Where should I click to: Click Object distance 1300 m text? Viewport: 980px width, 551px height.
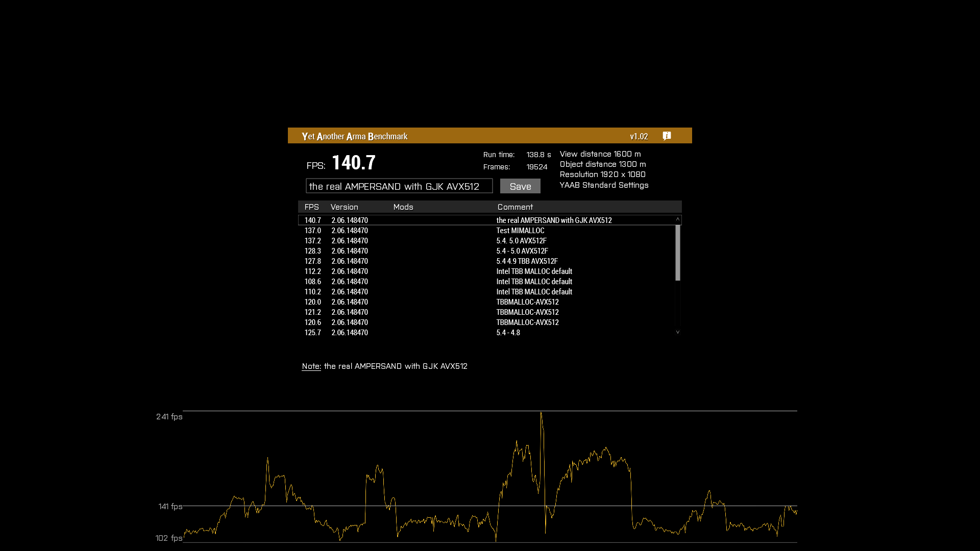coord(603,164)
